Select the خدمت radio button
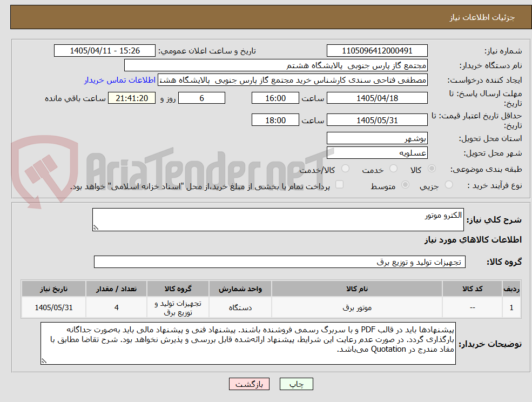 [x=394, y=169]
